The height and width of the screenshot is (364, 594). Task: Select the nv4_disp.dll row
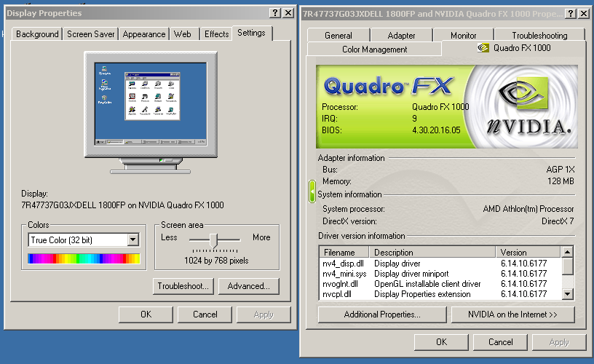[440, 264]
